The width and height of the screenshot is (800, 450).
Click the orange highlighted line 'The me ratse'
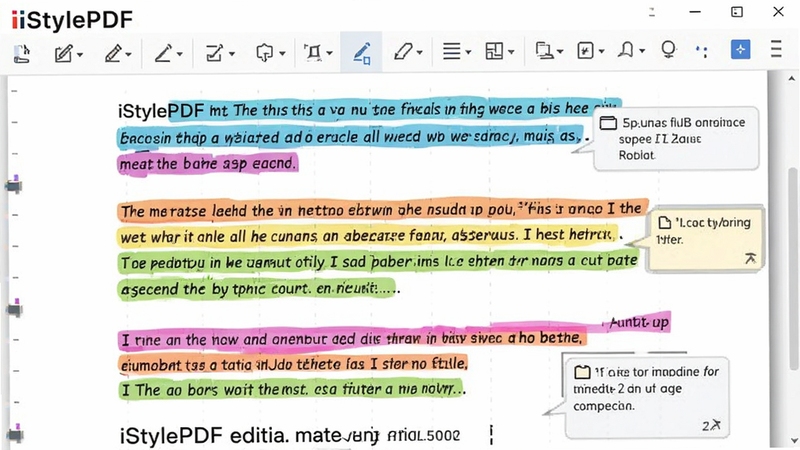click(x=383, y=210)
